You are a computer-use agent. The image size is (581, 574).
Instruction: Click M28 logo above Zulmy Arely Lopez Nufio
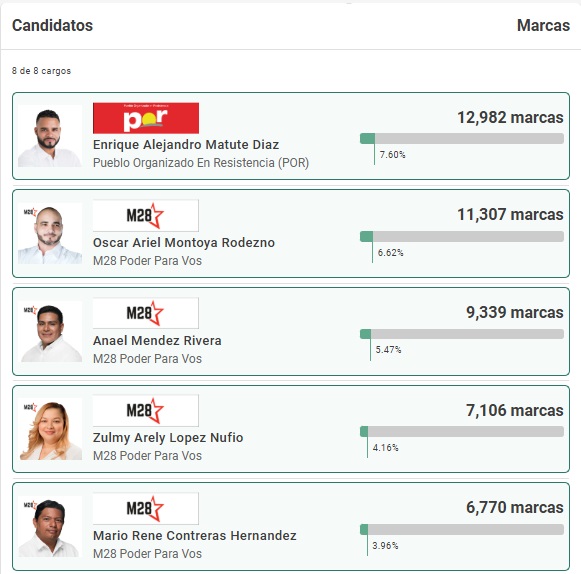click(x=146, y=410)
